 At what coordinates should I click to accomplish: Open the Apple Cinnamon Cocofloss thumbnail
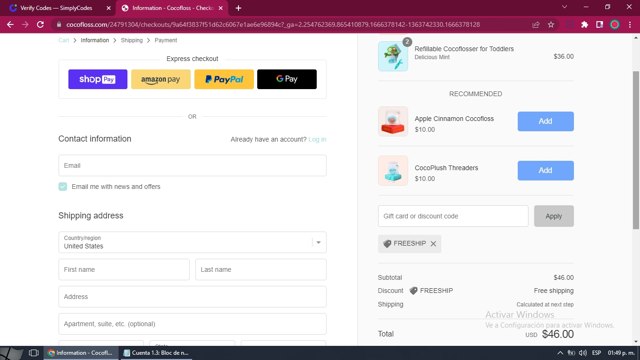393,121
